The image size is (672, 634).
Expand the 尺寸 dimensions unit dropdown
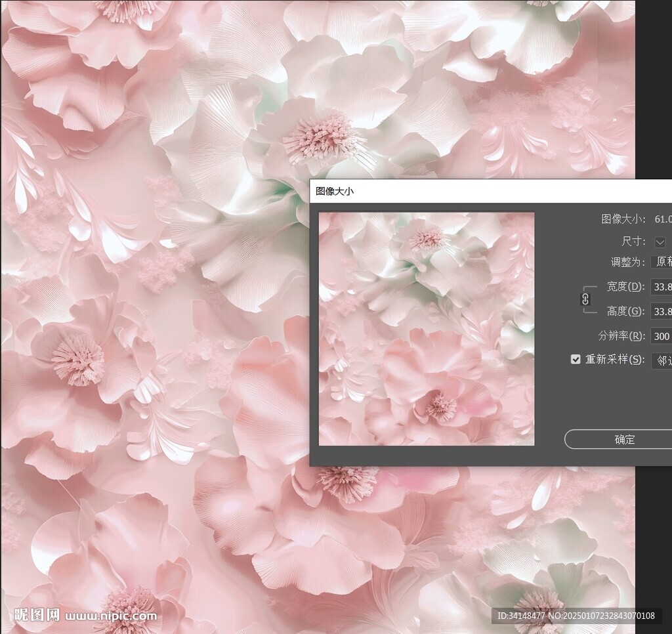tap(661, 242)
